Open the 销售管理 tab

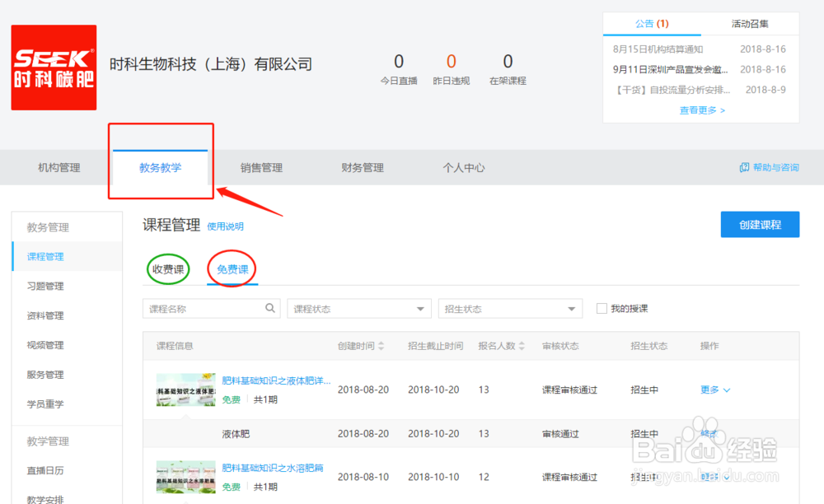click(x=261, y=167)
